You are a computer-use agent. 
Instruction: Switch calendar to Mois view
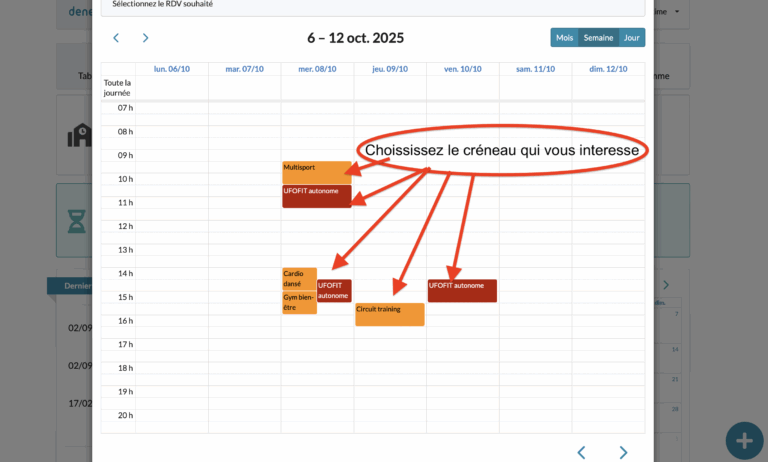[x=564, y=38]
